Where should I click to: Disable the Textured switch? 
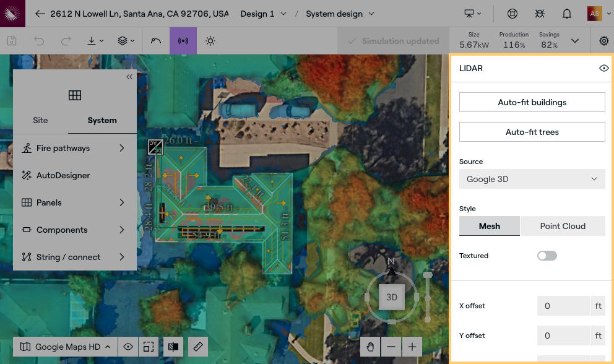point(547,255)
